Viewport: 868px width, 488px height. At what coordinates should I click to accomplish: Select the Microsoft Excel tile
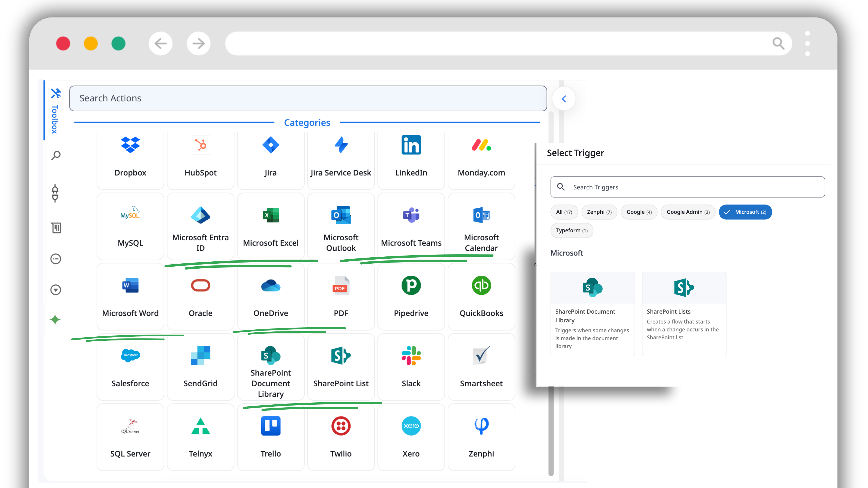(271, 226)
